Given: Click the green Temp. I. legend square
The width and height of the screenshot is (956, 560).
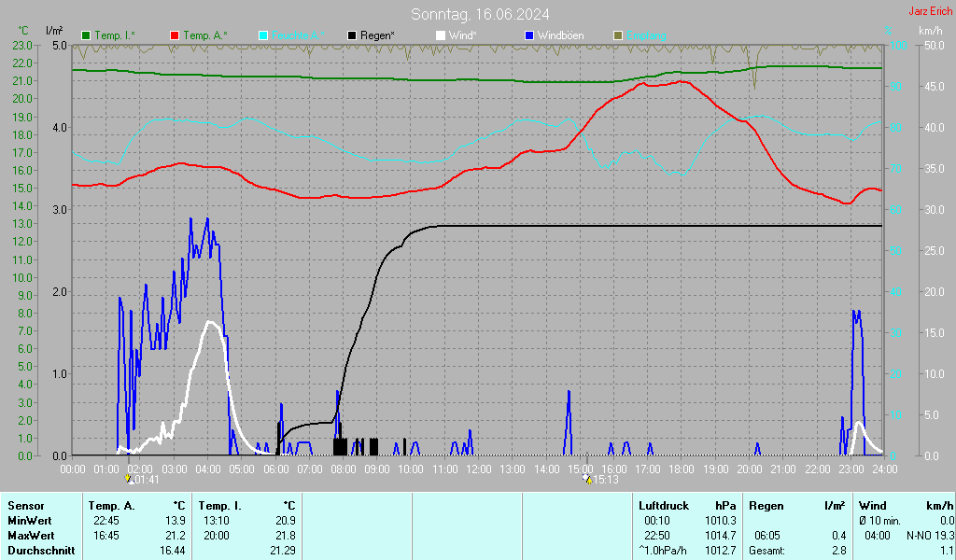Looking at the screenshot, I should pos(87,35).
